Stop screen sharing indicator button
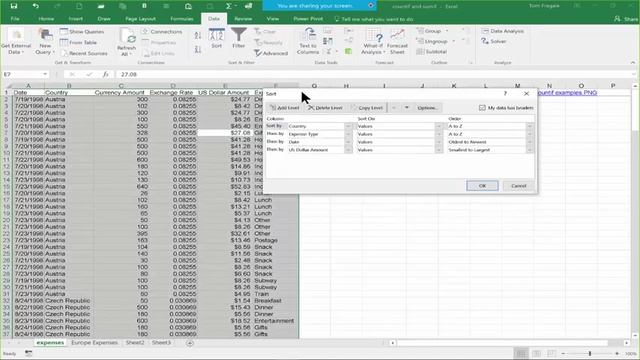This screenshot has height=360, width=640. (x=370, y=6)
